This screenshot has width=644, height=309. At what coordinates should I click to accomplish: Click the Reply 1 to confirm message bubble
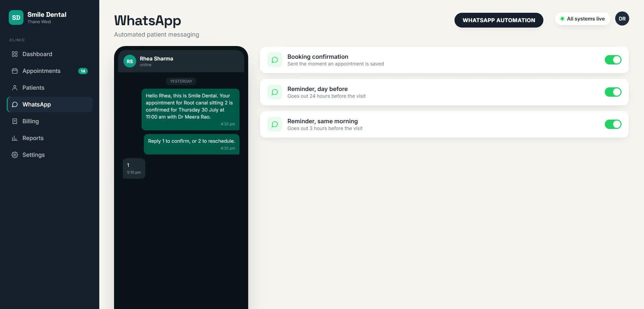click(x=192, y=144)
